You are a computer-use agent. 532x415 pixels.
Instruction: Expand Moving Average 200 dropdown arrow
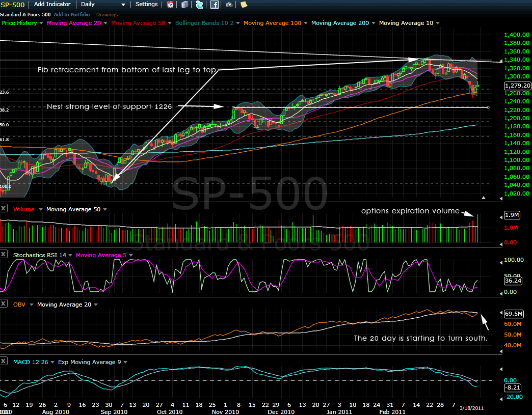pyautogui.click(x=373, y=23)
